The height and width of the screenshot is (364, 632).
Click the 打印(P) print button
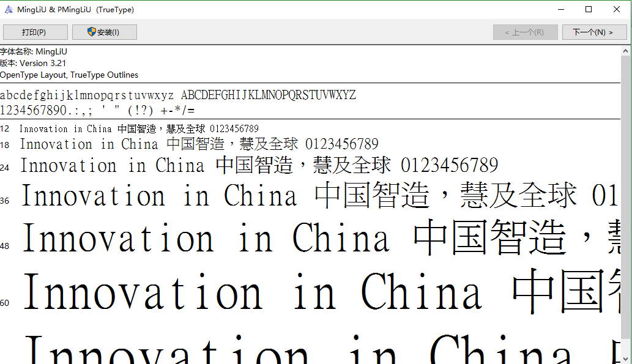(x=35, y=32)
